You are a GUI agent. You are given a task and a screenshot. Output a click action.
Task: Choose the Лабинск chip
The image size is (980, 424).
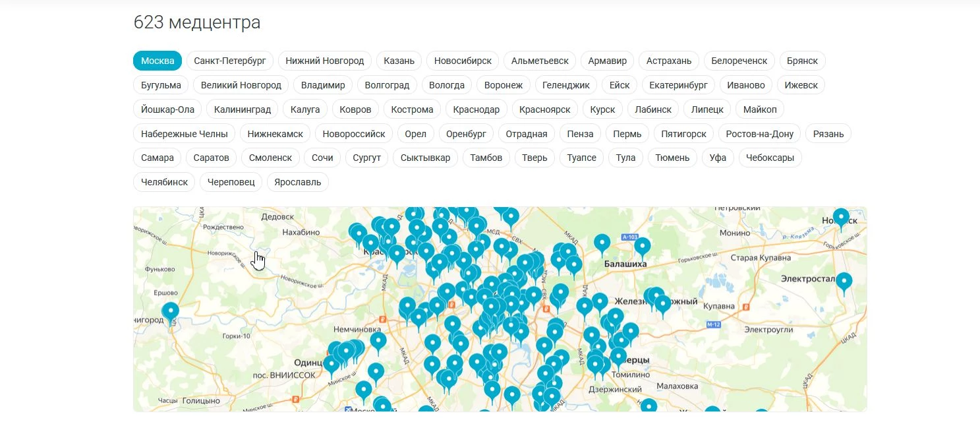coord(653,109)
